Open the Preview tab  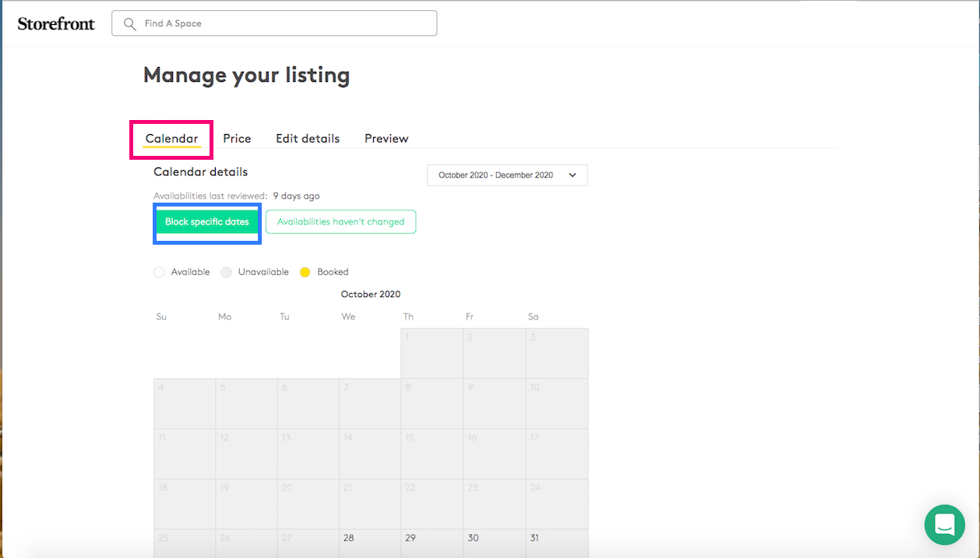386,139
